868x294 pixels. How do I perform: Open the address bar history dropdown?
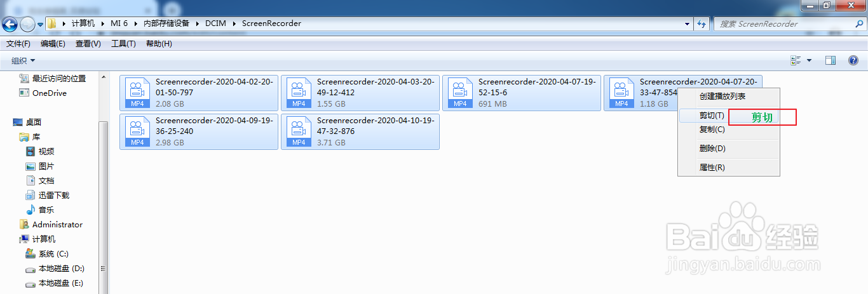687,23
